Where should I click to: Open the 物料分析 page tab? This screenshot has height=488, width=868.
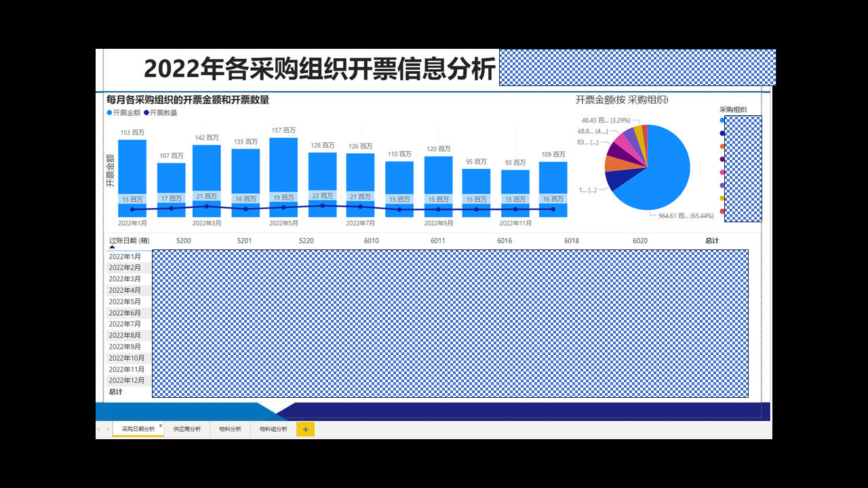[230, 429]
